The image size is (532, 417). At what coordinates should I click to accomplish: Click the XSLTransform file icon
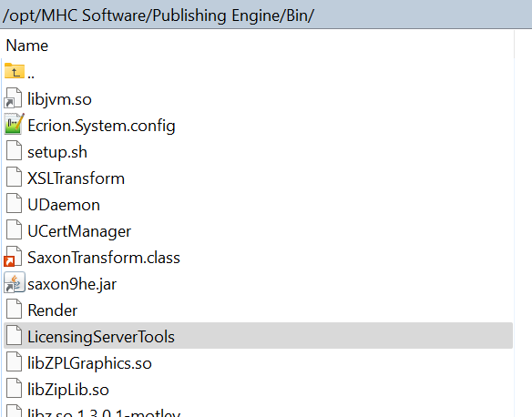pos(14,178)
